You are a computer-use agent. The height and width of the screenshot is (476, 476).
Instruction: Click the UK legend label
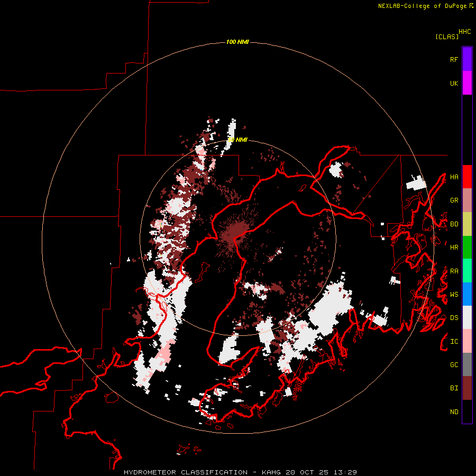pyautogui.click(x=454, y=83)
